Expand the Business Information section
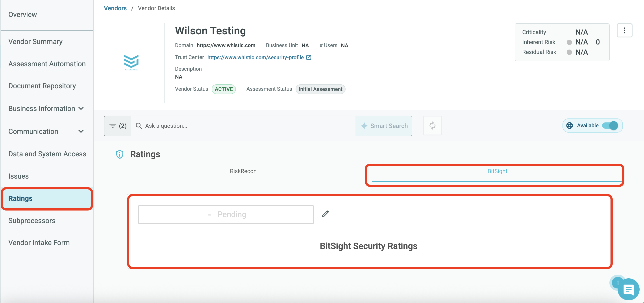 tap(46, 109)
